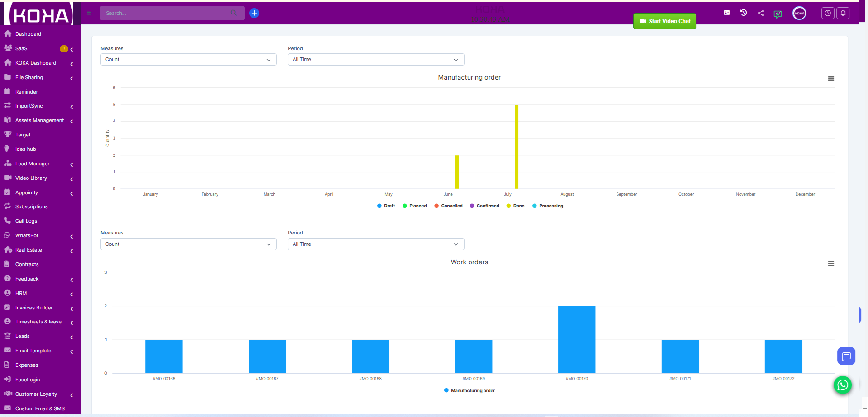Click the KOHA profile avatar

[x=799, y=13]
